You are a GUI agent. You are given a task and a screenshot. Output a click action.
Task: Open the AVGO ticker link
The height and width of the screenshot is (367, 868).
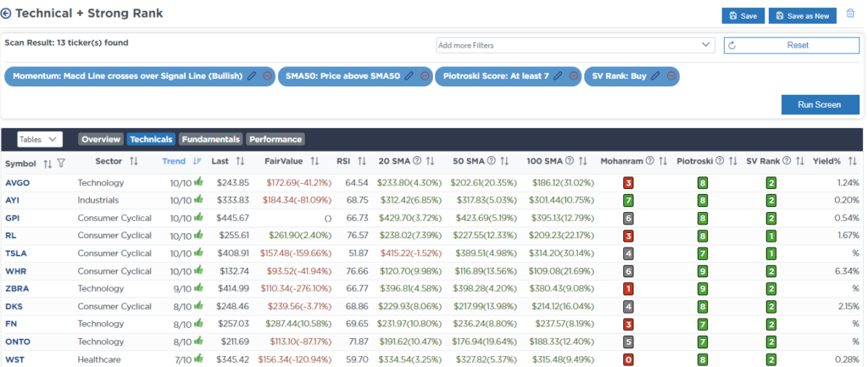click(16, 182)
